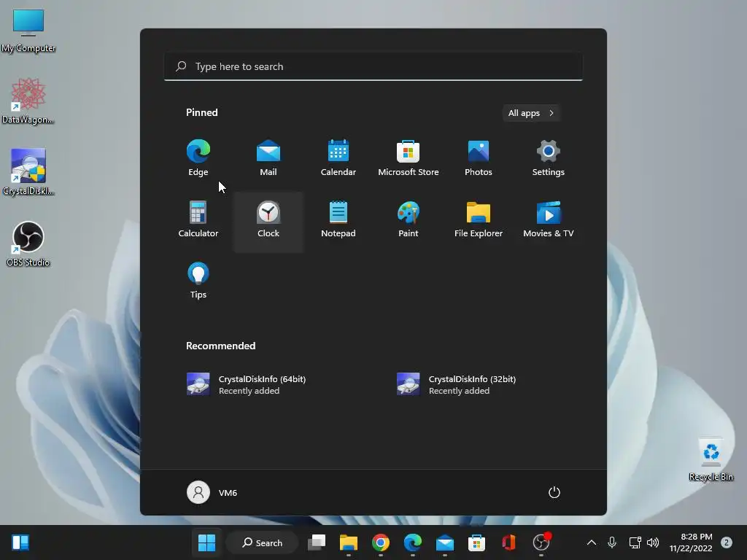Open Mail from the taskbar

(x=445, y=542)
